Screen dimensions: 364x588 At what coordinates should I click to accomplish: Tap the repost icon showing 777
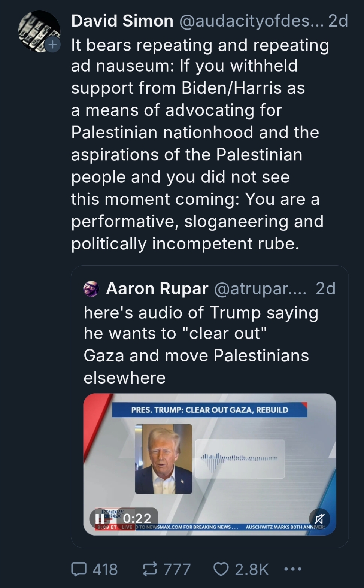[150, 569]
